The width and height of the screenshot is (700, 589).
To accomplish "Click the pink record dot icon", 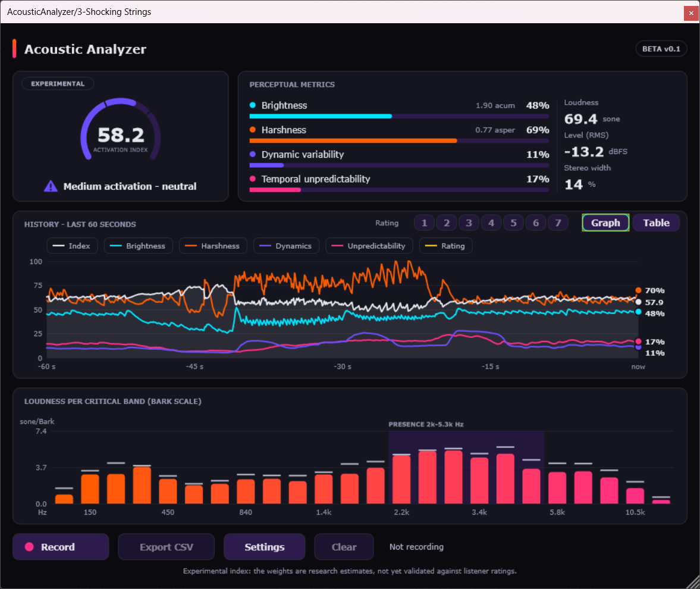I will tap(30, 547).
